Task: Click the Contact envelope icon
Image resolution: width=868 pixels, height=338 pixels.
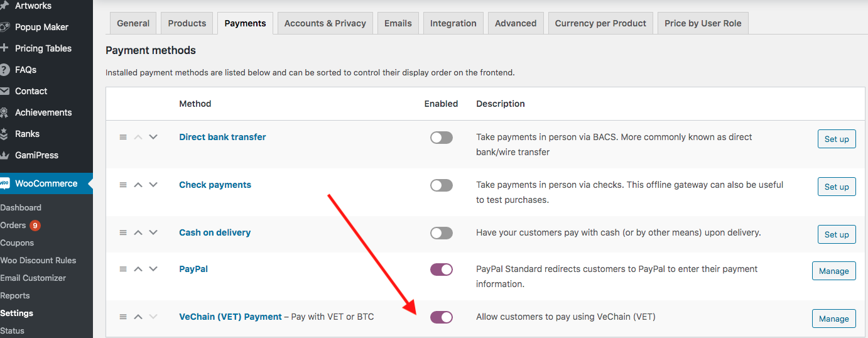Action: pyautogui.click(x=4, y=91)
